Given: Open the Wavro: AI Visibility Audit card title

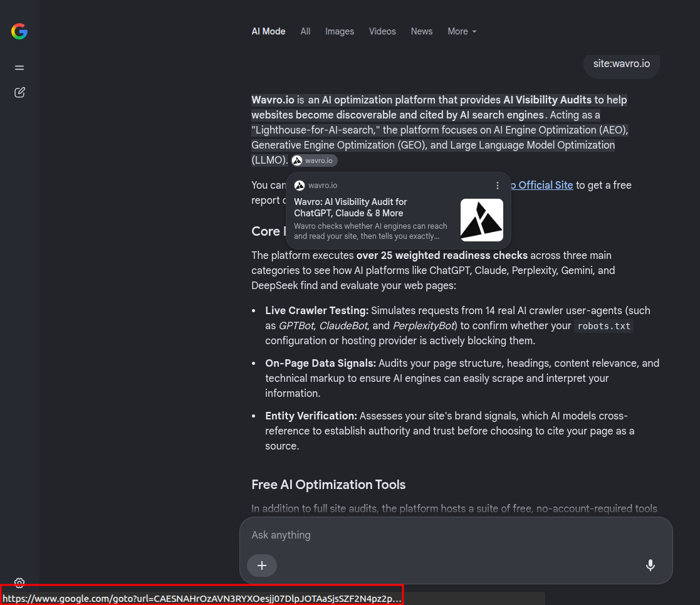Looking at the screenshot, I should pos(350,207).
